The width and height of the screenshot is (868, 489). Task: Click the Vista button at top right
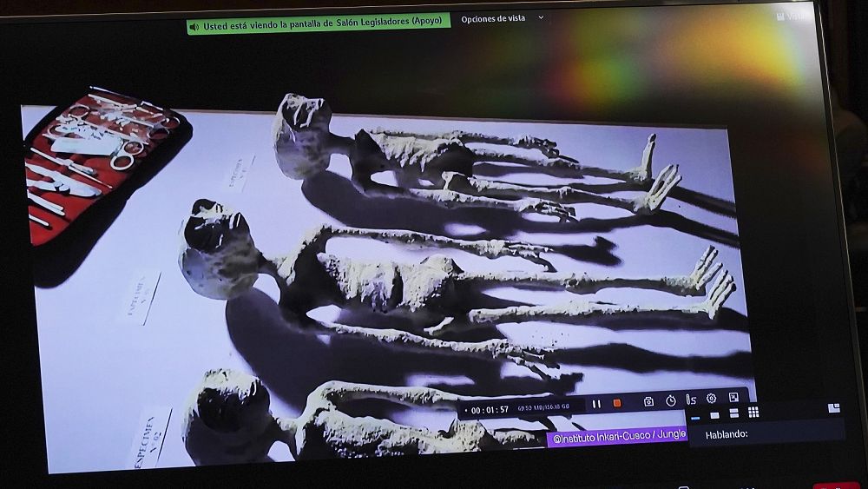[792, 16]
